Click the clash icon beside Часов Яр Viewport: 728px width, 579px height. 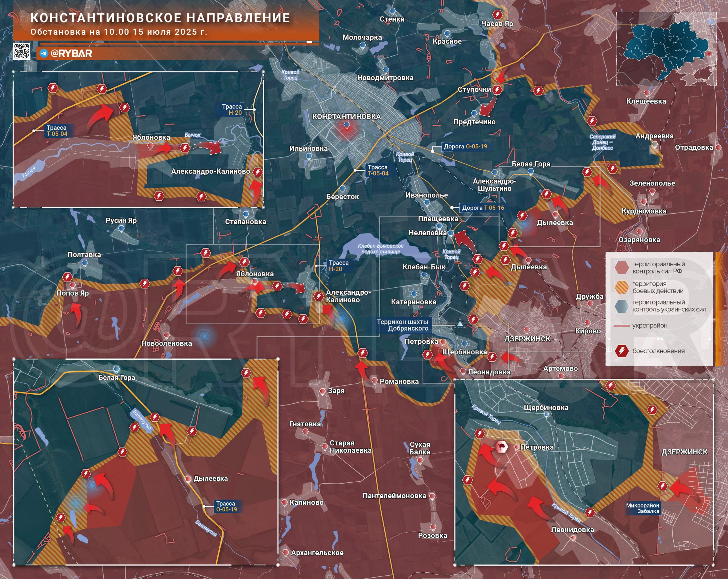(497, 15)
